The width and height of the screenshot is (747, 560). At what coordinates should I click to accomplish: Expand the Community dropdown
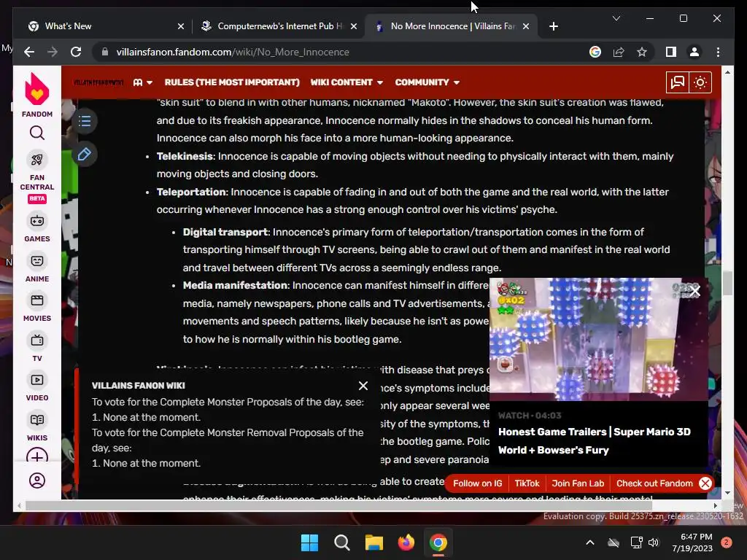[427, 82]
